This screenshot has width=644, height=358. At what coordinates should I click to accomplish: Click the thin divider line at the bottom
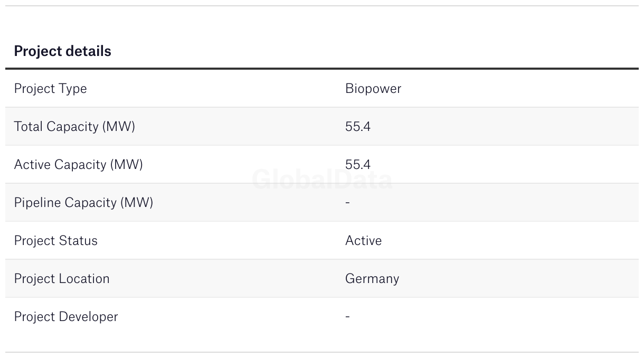point(322,352)
